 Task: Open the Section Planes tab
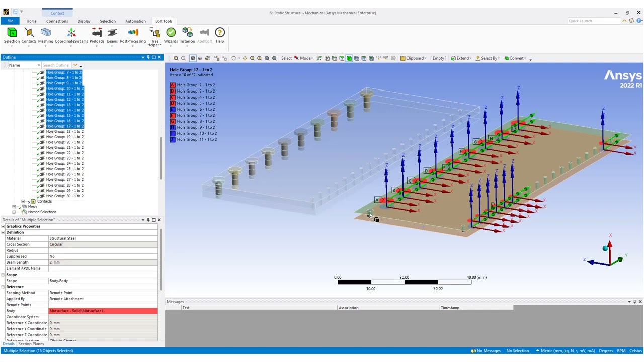click(x=31, y=344)
